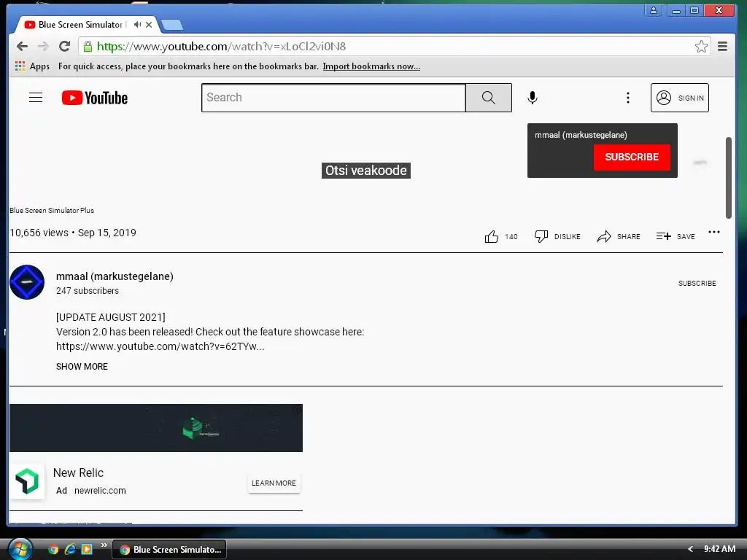Screen dimensions: 747x560
Task: Open the mmaal (markustegelane) channel link
Action: click(x=115, y=276)
